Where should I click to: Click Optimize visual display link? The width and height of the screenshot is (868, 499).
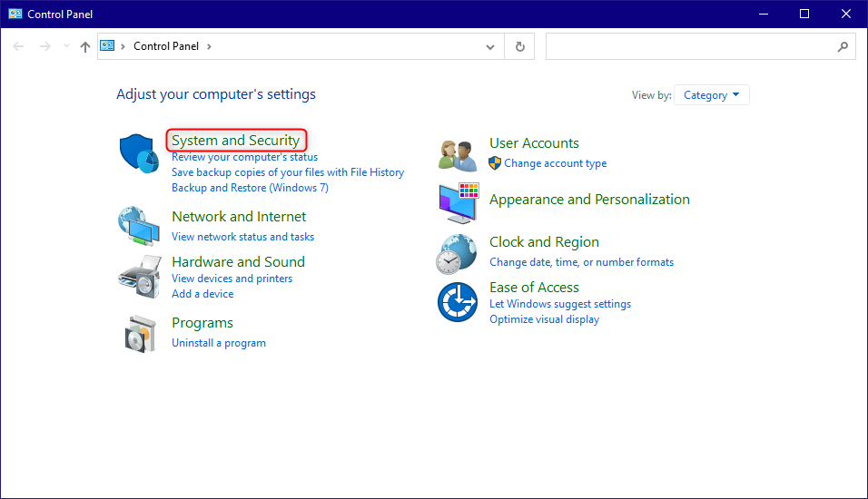544,319
